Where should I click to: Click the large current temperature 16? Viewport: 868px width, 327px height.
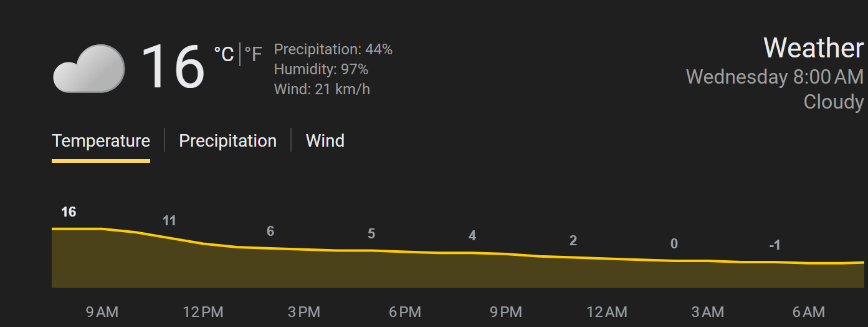point(173,67)
